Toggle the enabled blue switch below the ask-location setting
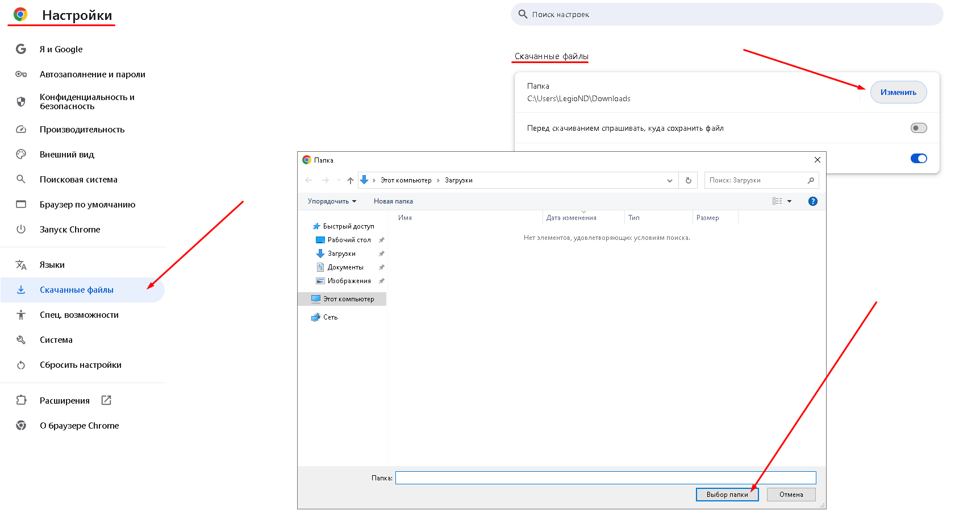This screenshot has height=523, width=980. pyautogui.click(x=919, y=159)
